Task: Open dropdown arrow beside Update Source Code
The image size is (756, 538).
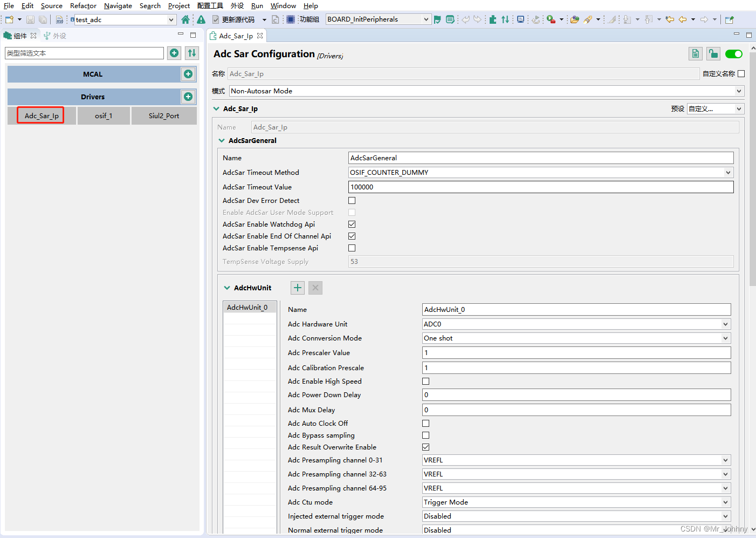Action: coord(264,19)
